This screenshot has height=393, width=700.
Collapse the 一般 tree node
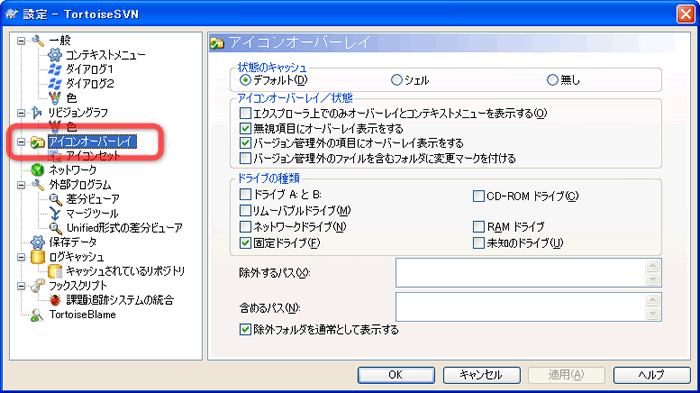[21, 41]
